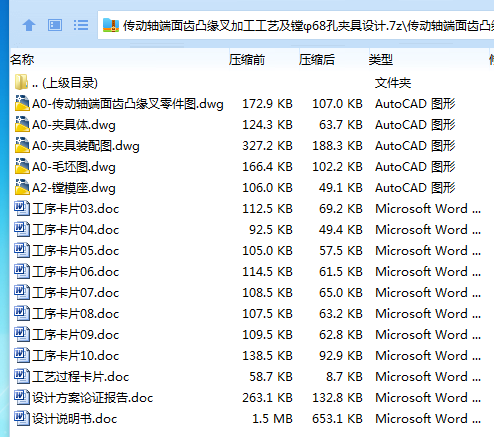Click the Word icon of 工序卡片03.doc
494x437 pixels.
click(22, 208)
